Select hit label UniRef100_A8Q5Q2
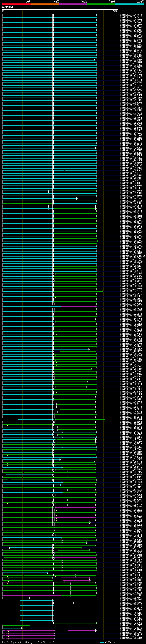The image size is (146, 644). click(131, 583)
